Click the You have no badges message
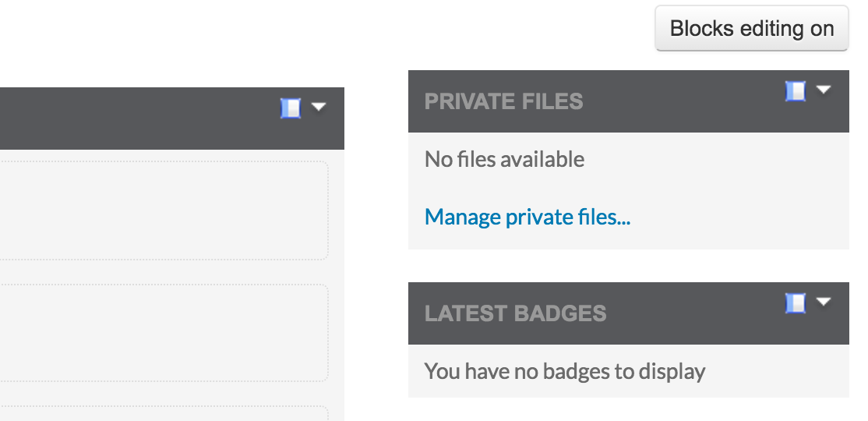This screenshot has height=421, width=868. click(565, 371)
